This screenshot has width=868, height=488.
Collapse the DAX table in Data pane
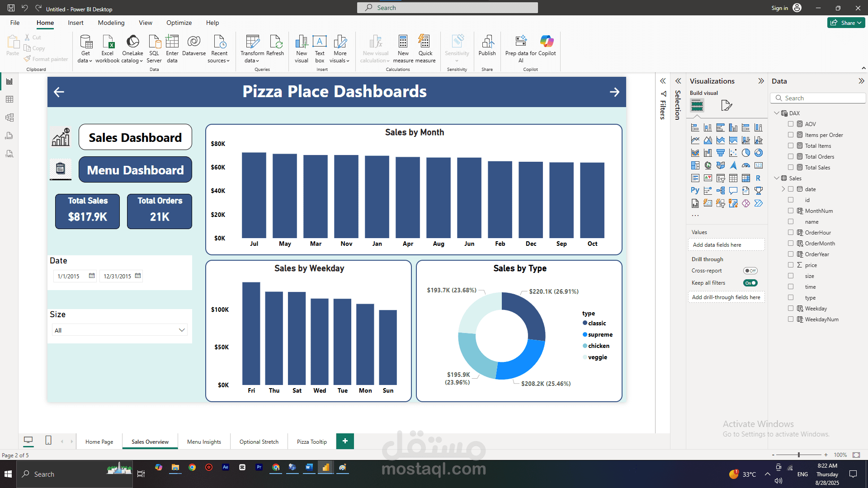(x=777, y=113)
